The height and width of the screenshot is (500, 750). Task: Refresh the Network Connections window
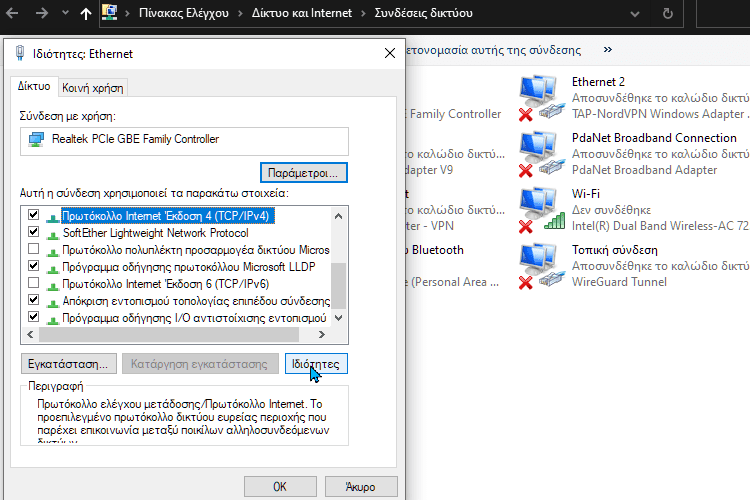point(668,13)
